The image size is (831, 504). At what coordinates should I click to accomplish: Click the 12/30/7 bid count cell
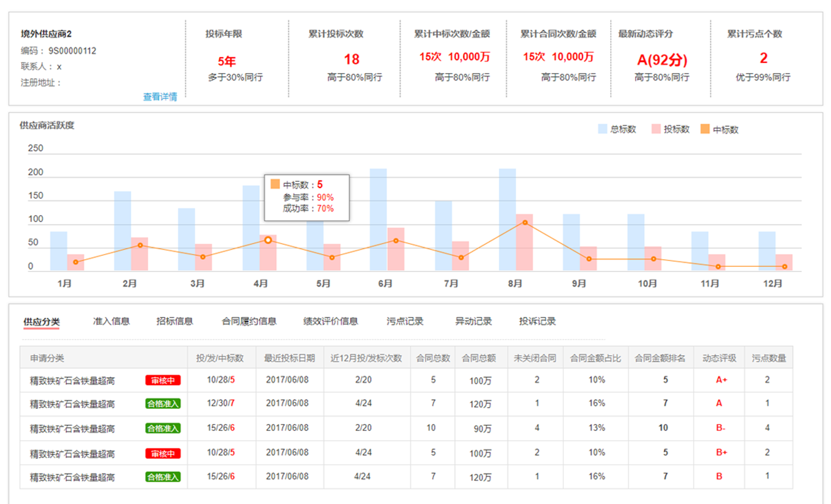(221, 403)
